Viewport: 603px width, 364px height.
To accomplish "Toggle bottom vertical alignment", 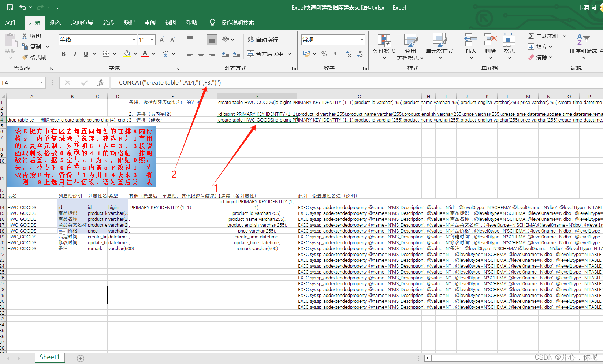I will pyautogui.click(x=212, y=40).
